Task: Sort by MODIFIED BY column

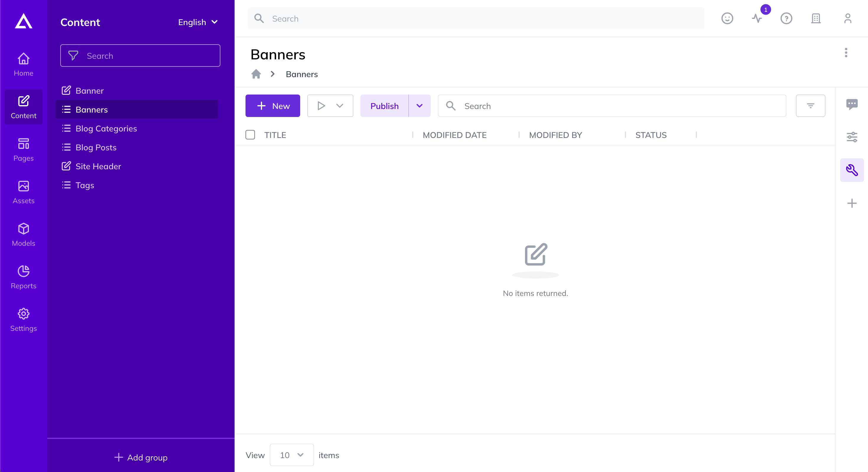Action: coord(555,135)
